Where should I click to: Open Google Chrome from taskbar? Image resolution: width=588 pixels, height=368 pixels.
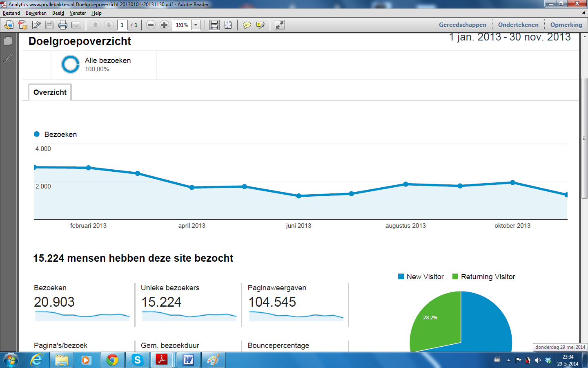tap(112, 360)
